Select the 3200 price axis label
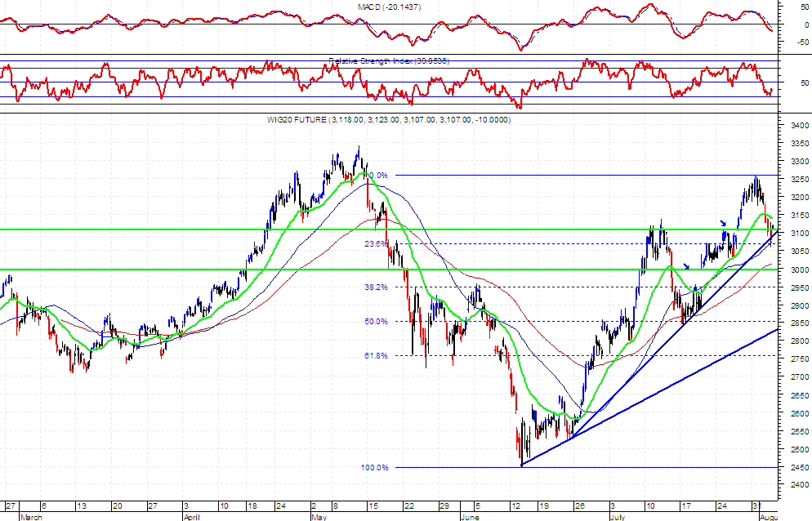Image resolution: width=812 pixels, height=521 pixels. (x=800, y=198)
